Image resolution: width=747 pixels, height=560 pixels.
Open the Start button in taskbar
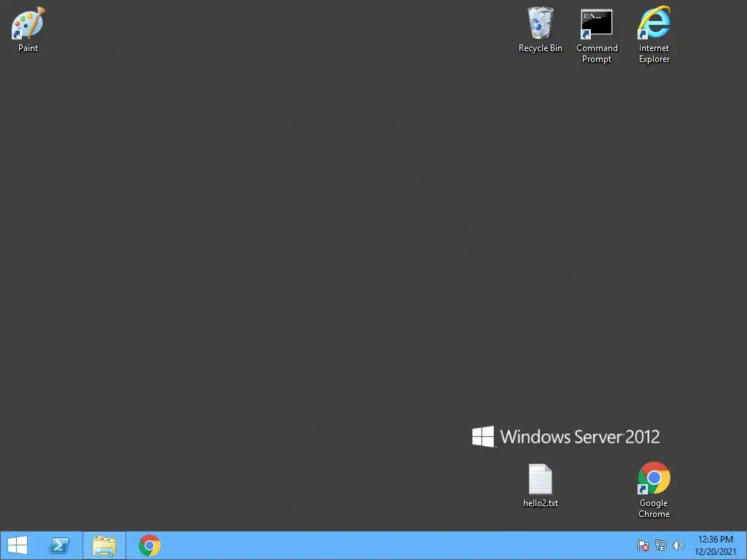(x=18, y=545)
